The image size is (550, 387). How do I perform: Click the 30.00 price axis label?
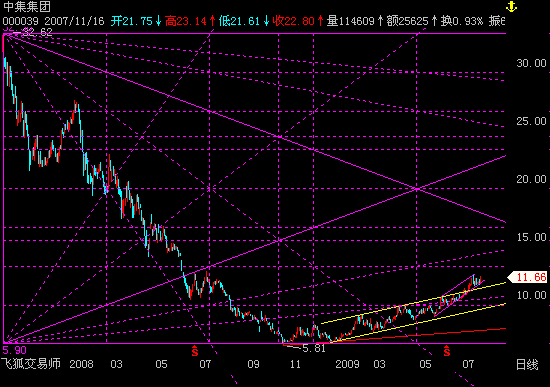pyautogui.click(x=531, y=63)
